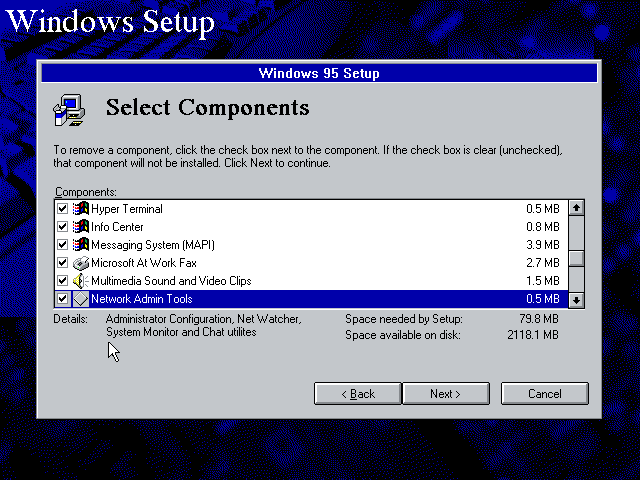Uncheck Multimedia Sound and Video Clips checkbox
The width and height of the screenshot is (640, 480).
click(62, 280)
